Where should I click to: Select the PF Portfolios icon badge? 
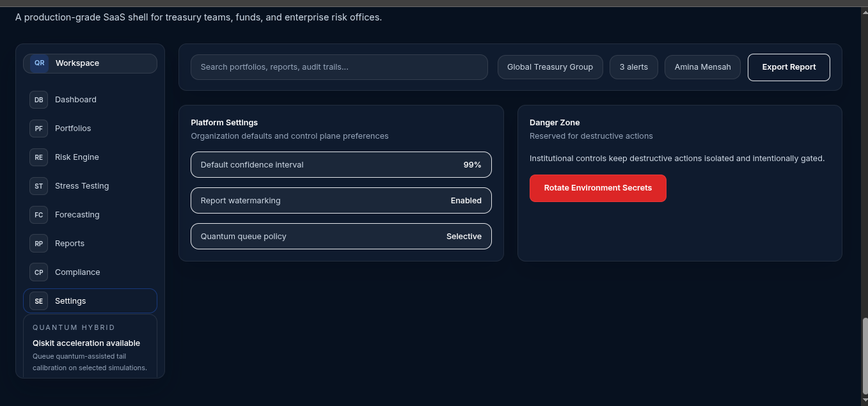tap(39, 129)
